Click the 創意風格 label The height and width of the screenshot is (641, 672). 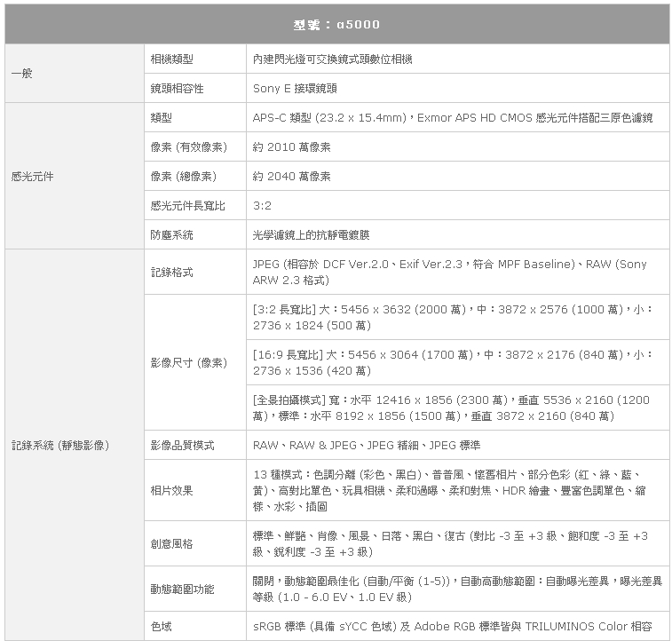point(172,543)
